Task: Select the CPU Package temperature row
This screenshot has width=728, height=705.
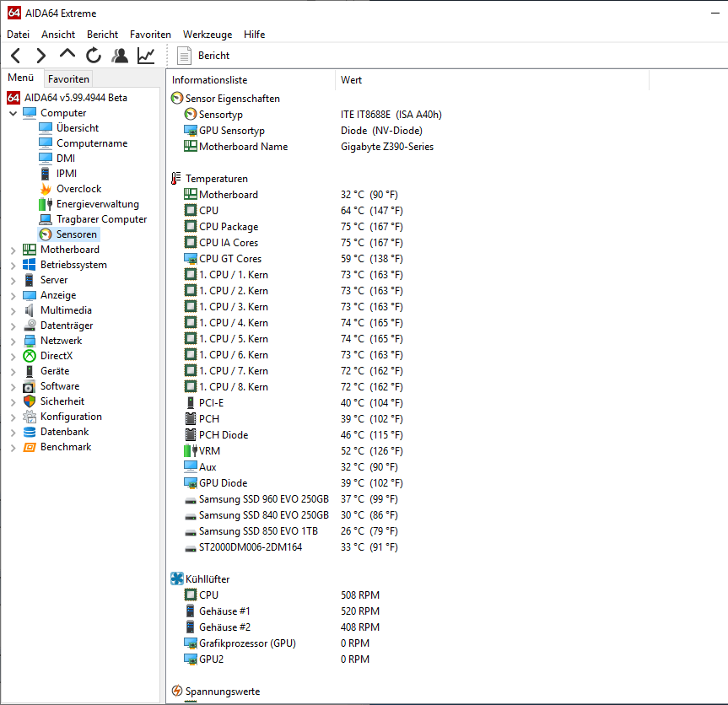Action: pyautogui.click(x=294, y=227)
